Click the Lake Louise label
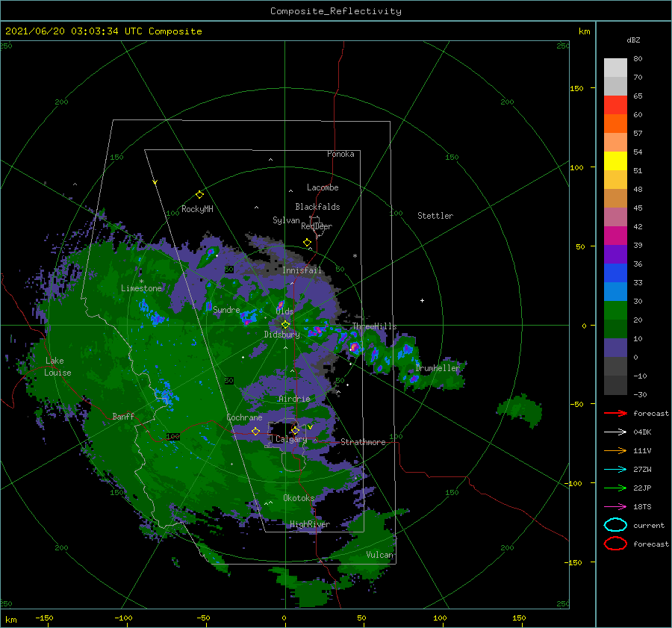The image size is (672, 628). (57, 367)
